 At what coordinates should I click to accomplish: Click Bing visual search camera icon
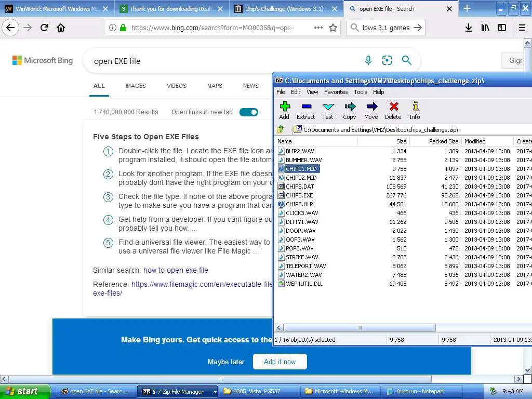coord(387,60)
